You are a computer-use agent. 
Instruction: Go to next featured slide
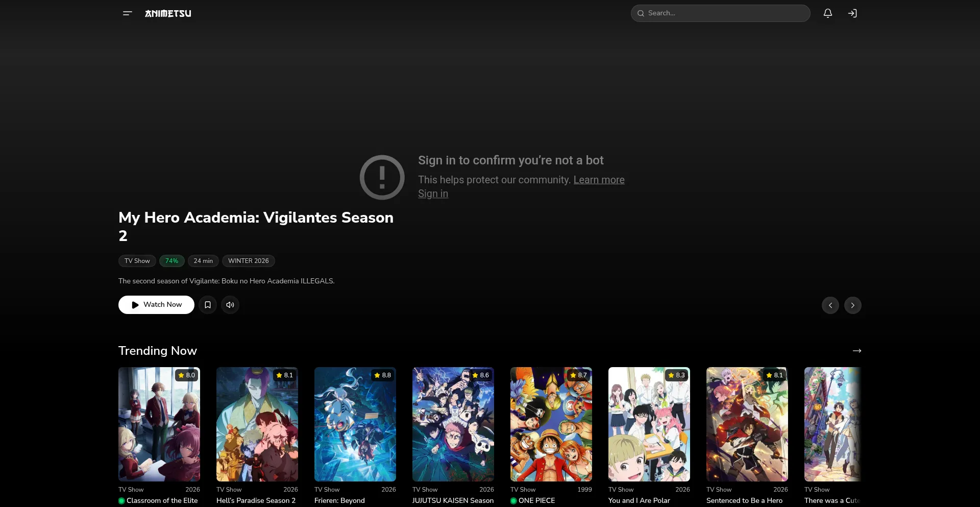click(853, 305)
